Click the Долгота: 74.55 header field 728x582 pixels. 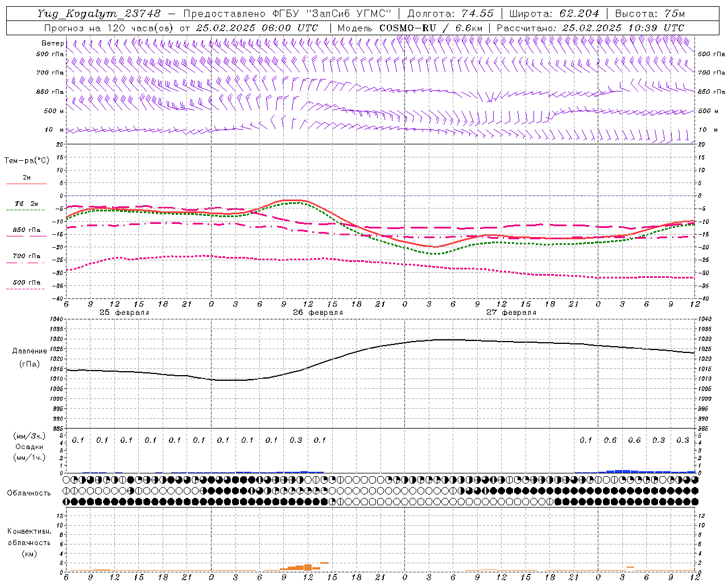pos(450,13)
